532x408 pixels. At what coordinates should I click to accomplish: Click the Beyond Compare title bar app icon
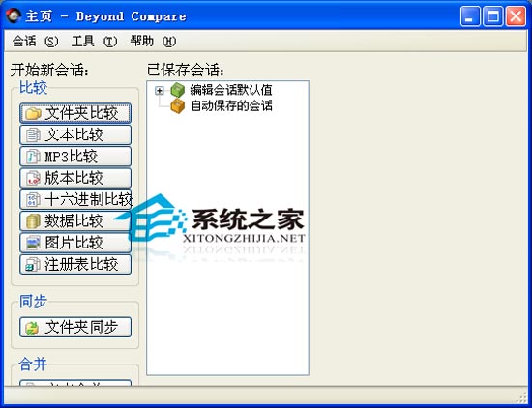[14, 15]
